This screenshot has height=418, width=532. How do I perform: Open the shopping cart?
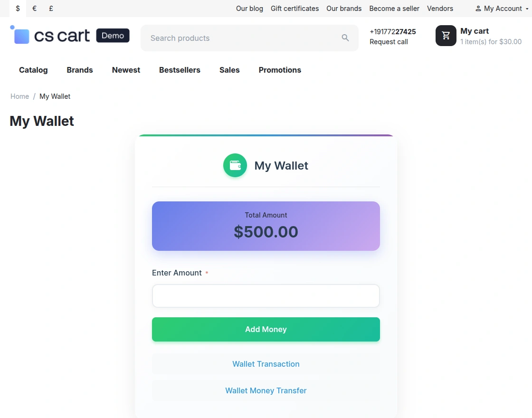pos(445,36)
